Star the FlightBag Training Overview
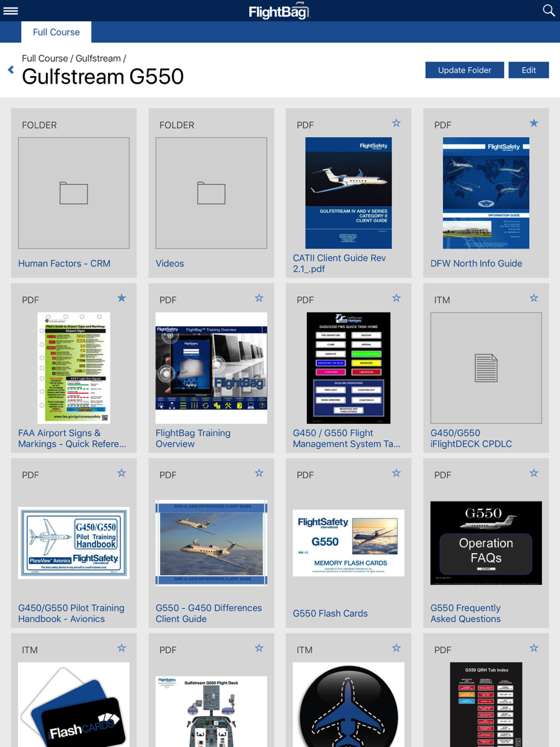The image size is (560, 747). click(259, 298)
